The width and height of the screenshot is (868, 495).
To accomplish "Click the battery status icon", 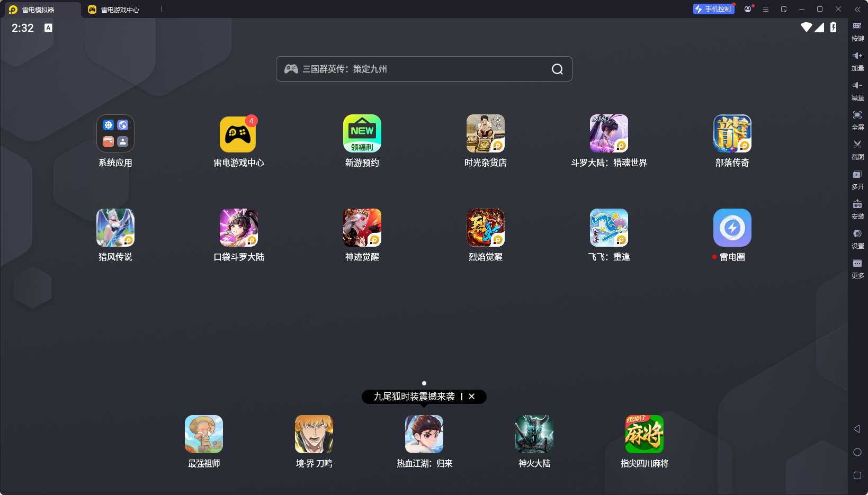I will (x=834, y=27).
